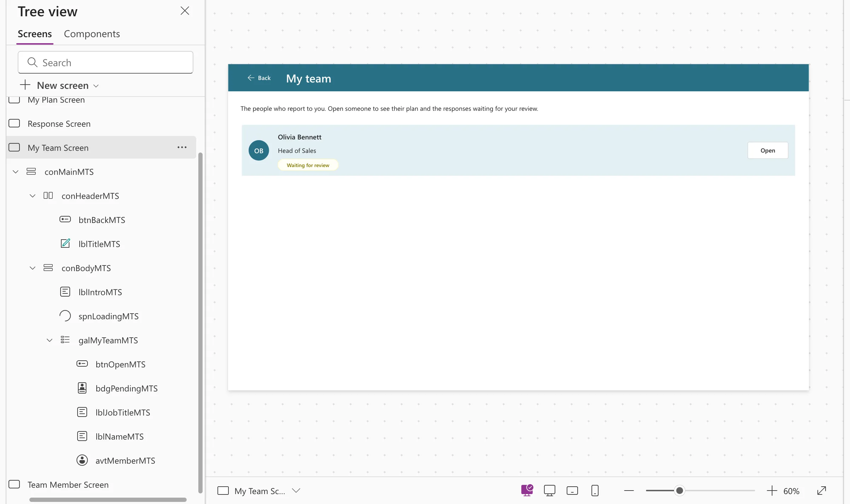Click the zoom in plus icon
The image size is (850, 504).
click(772, 491)
